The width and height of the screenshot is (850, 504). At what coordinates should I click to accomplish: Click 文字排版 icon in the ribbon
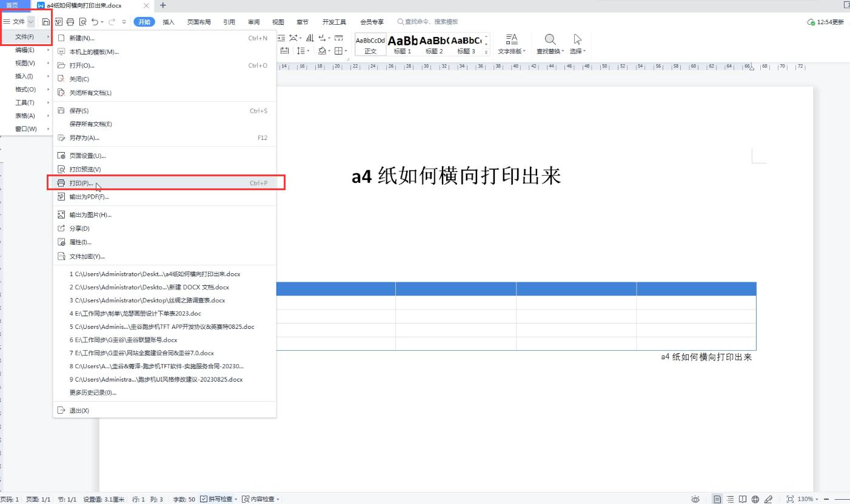coord(512,42)
